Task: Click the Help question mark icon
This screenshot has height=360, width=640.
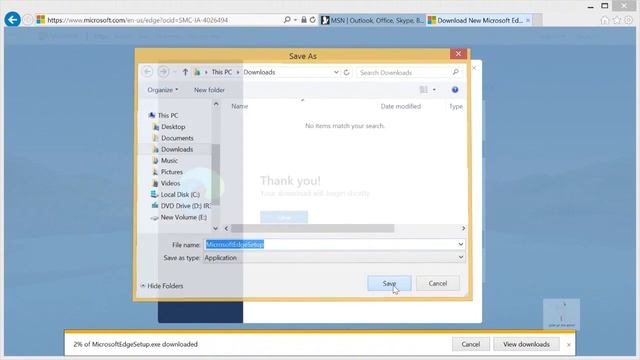Action: 455,90
